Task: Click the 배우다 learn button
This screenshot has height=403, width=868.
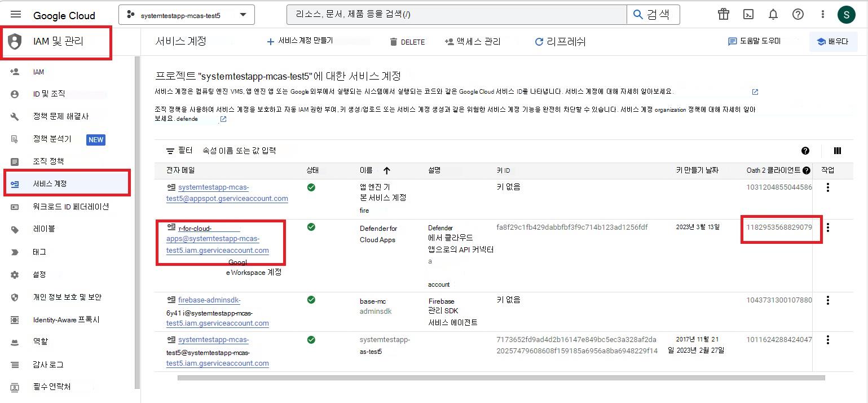Action: tap(833, 42)
